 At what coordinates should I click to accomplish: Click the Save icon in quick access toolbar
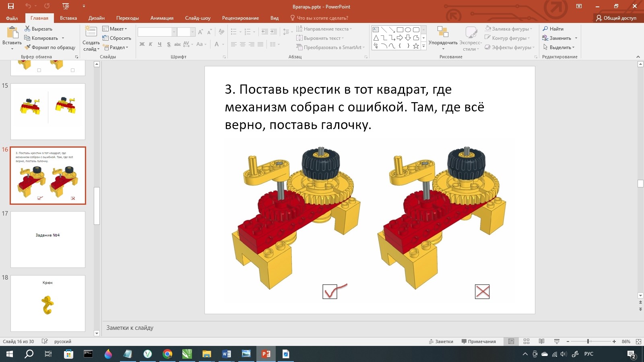tap(11, 6)
